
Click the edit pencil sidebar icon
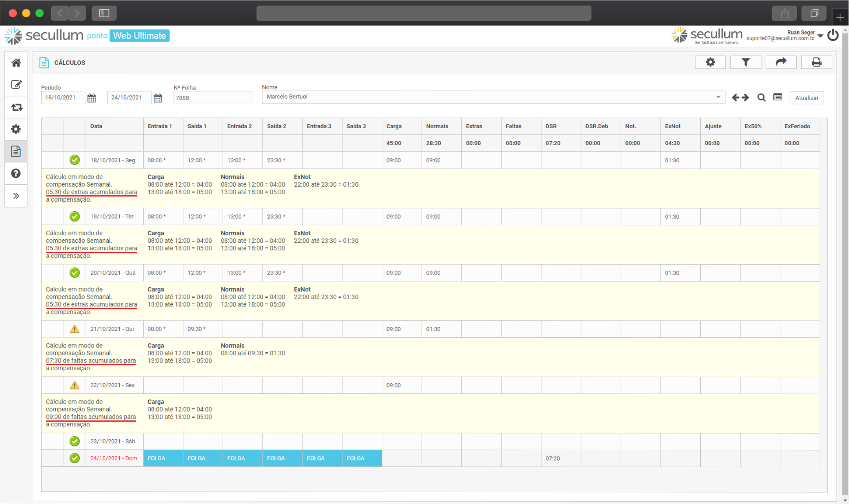16,85
